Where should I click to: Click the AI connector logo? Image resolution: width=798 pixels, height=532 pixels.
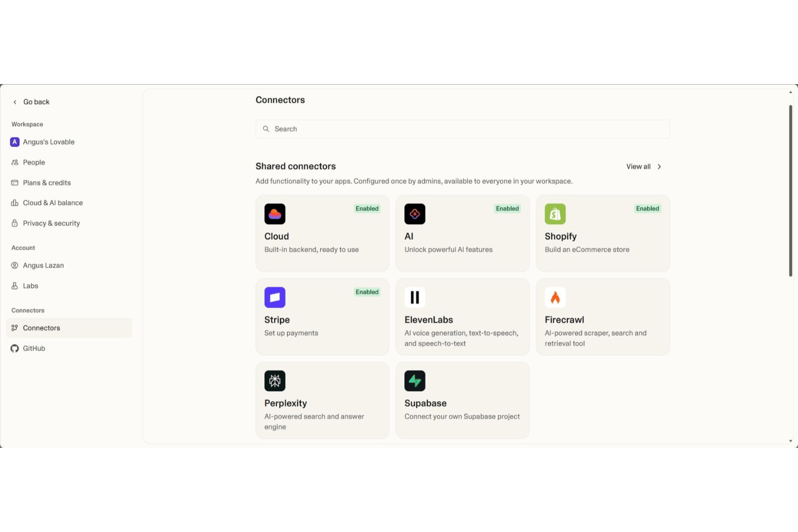tap(415, 214)
